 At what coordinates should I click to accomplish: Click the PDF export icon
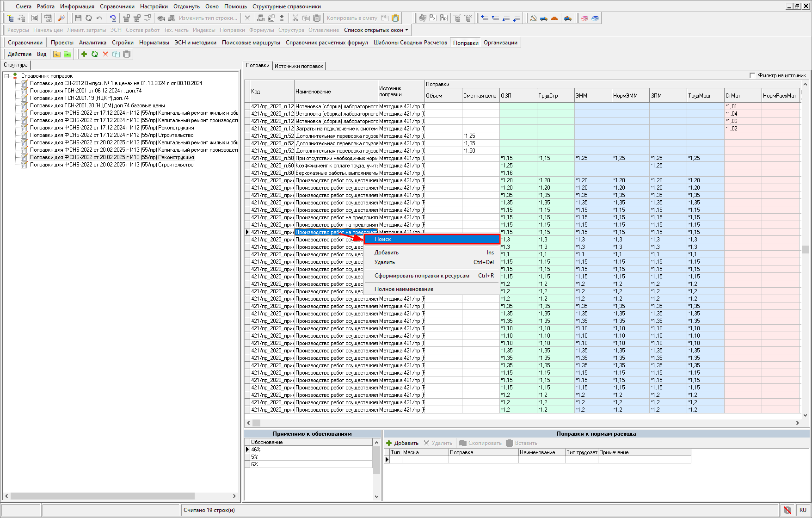[48, 18]
